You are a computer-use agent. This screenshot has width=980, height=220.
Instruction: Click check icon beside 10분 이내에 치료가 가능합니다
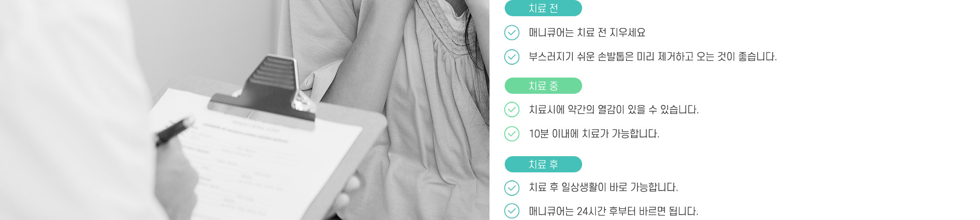coord(512,134)
